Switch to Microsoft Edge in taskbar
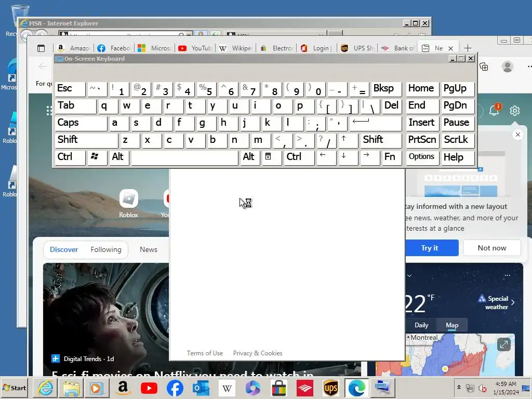 pos(356,388)
